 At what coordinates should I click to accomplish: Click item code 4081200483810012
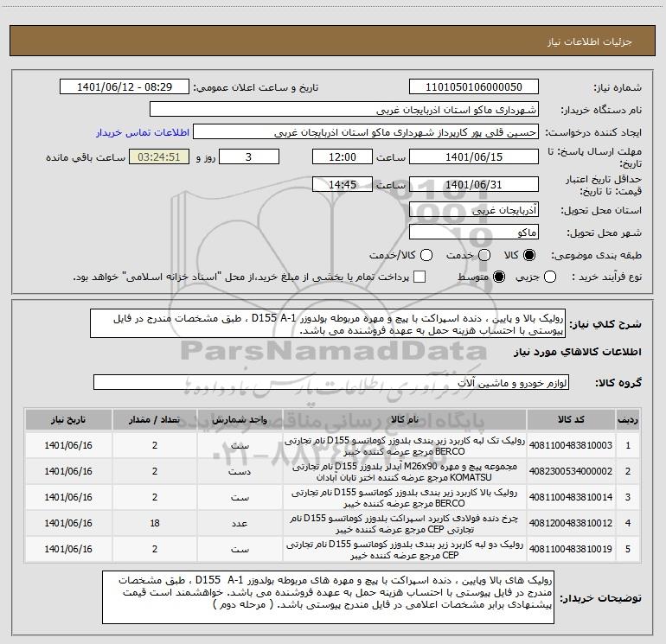click(571, 523)
